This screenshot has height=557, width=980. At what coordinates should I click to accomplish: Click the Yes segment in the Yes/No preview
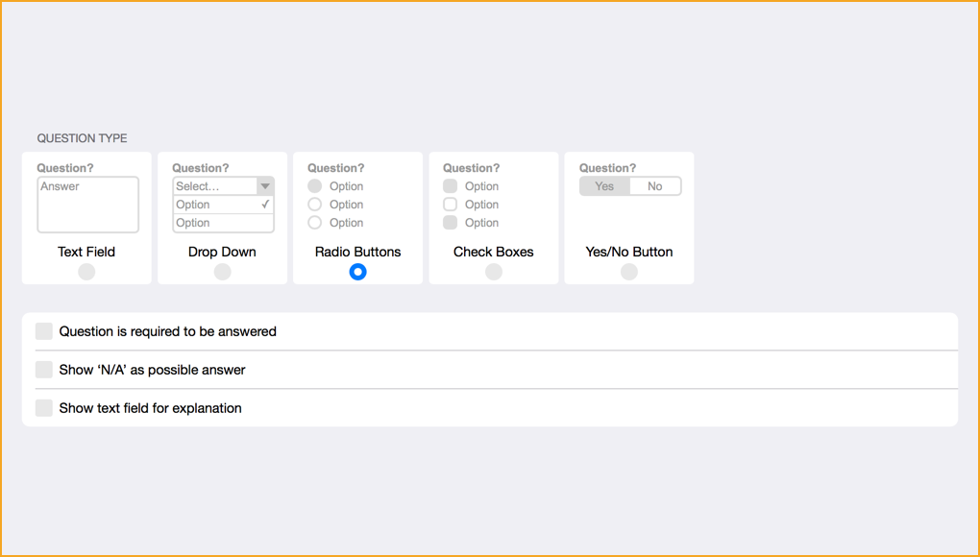[604, 186]
